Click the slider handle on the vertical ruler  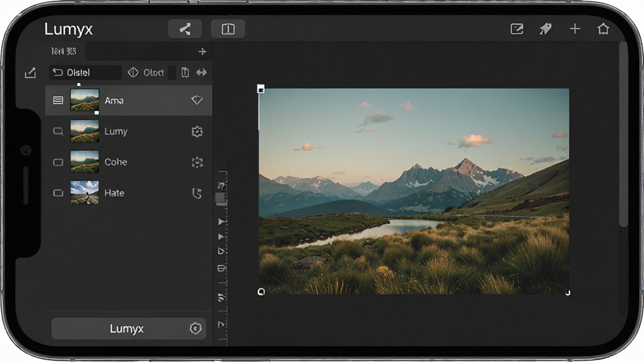(x=220, y=199)
